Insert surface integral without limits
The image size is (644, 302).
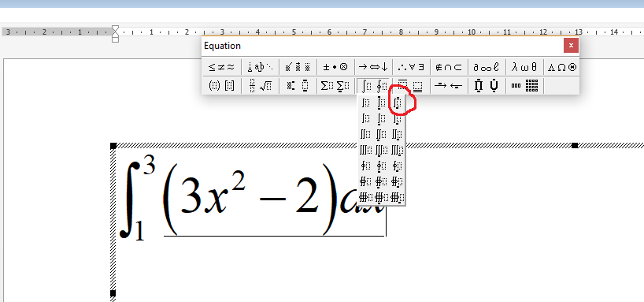tap(365, 181)
